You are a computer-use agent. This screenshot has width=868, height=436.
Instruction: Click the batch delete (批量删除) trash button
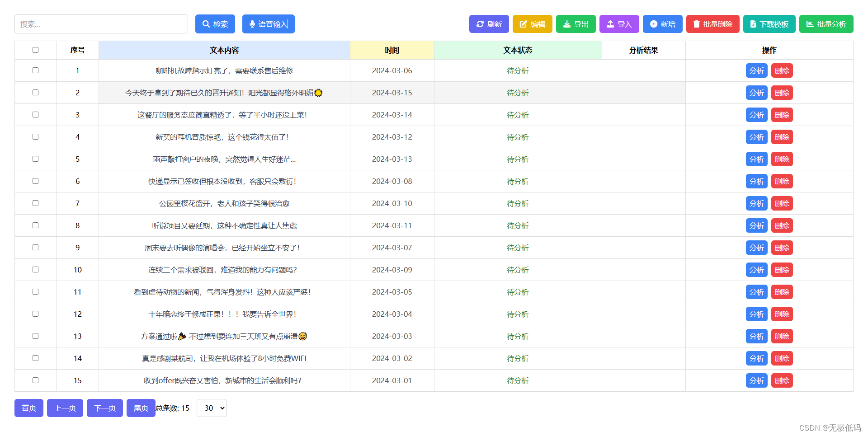tap(712, 24)
